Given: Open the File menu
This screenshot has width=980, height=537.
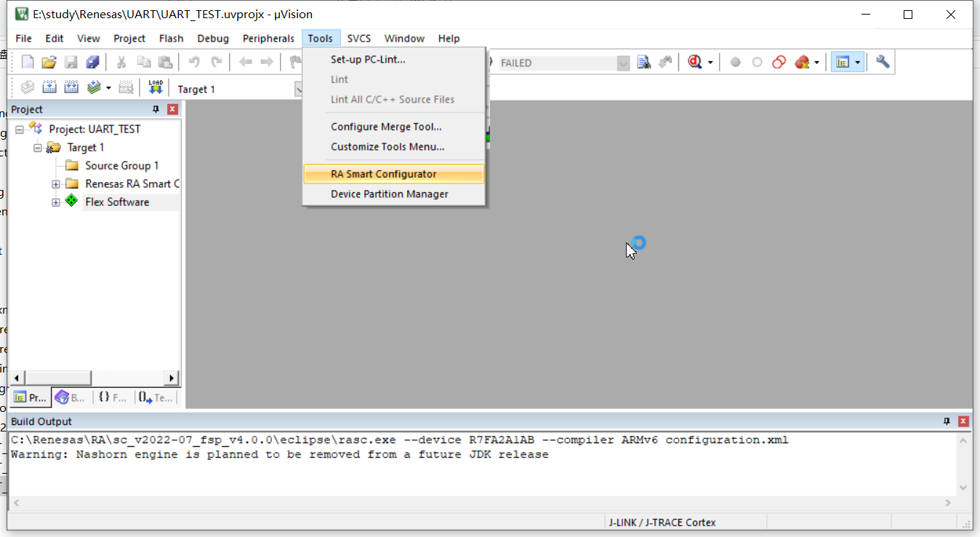Looking at the screenshot, I should 23,39.
